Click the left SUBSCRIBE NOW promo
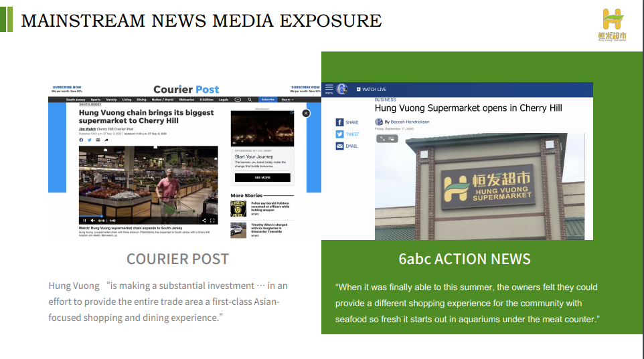 67,89
